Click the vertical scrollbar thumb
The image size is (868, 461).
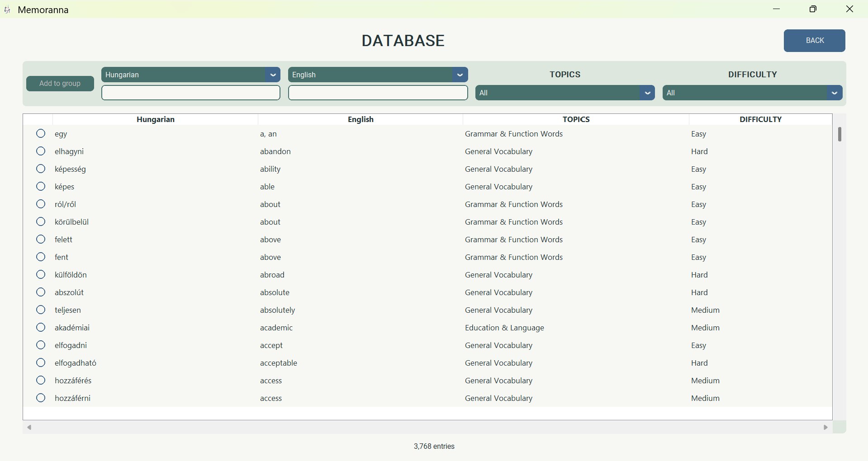tap(840, 134)
